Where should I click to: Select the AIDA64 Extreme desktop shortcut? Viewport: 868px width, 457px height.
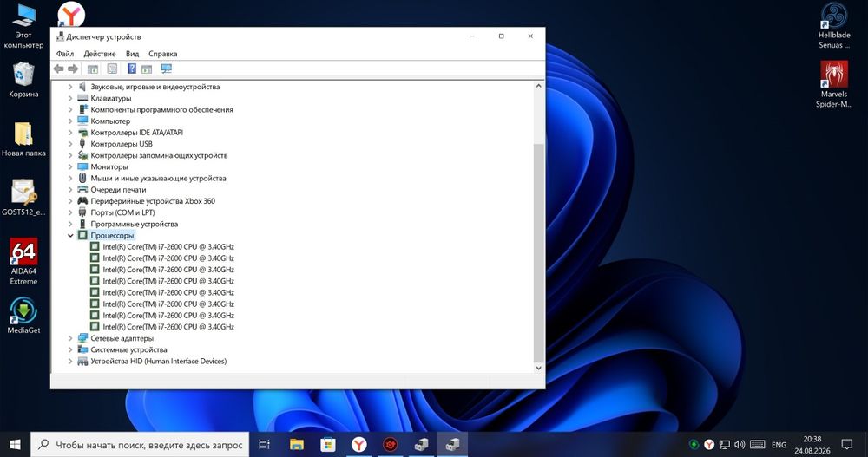coord(23,262)
